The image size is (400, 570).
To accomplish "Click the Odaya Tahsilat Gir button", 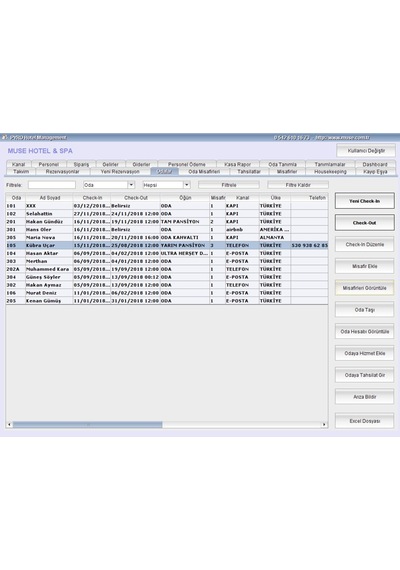I will point(364,375).
